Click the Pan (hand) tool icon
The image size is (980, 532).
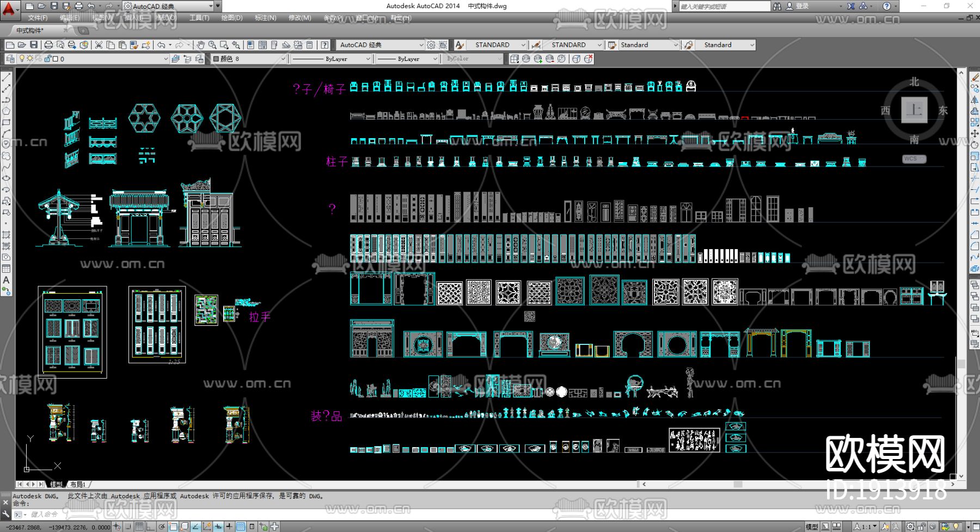point(200,45)
